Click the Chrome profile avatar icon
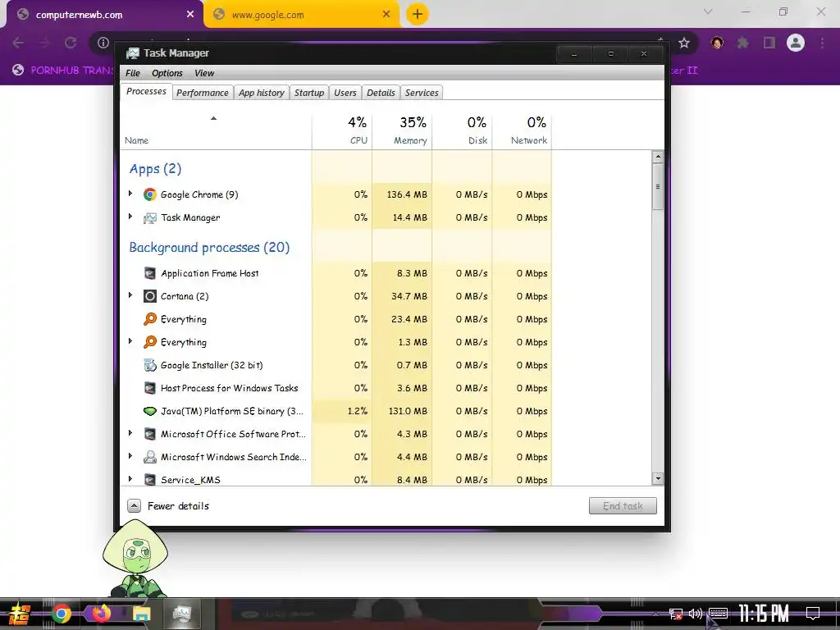 pyautogui.click(x=796, y=43)
